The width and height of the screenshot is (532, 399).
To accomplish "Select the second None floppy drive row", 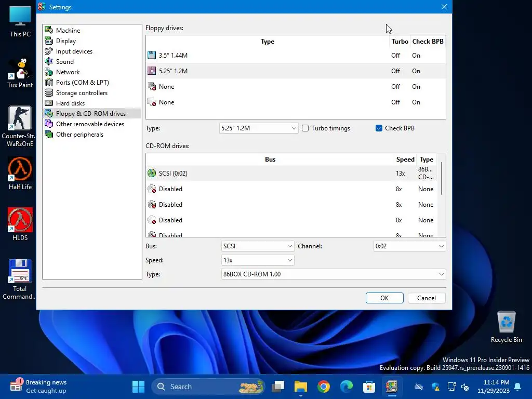I will point(296,102).
